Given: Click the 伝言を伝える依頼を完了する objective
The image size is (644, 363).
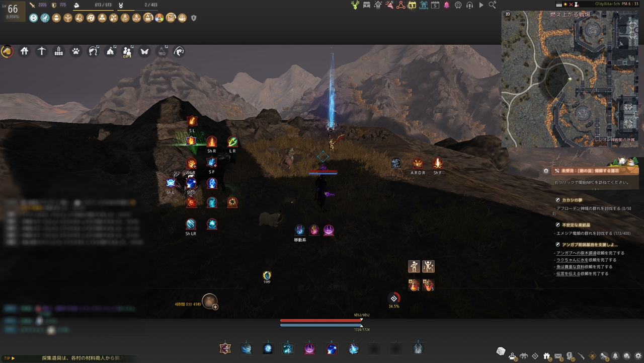Looking at the screenshot, I should pyautogui.click(x=582, y=274).
